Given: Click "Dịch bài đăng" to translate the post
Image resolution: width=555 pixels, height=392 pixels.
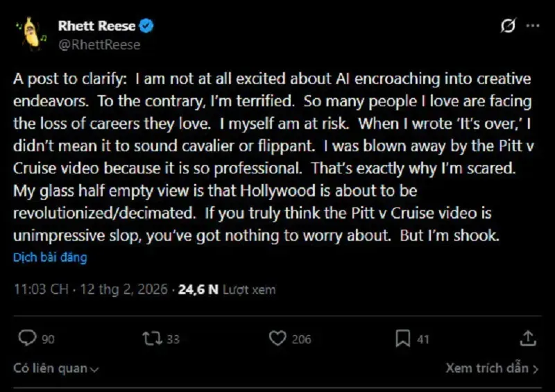Looking at the screenshot, I should [x=50, y=257].
